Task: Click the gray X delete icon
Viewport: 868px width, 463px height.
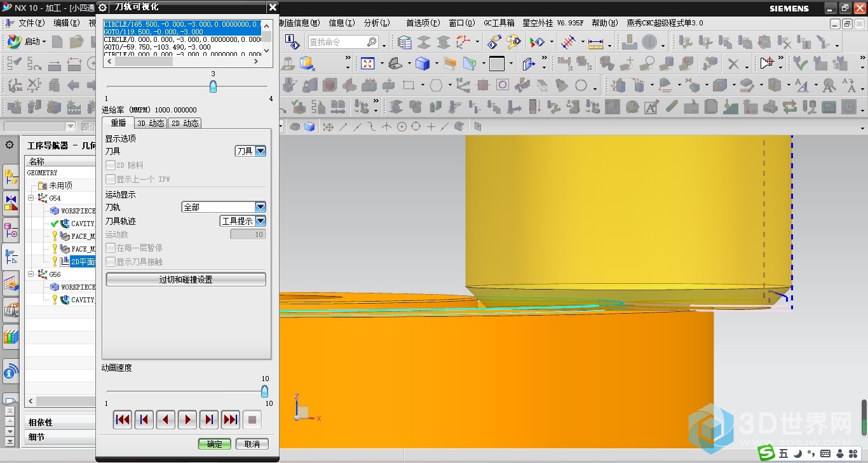Action: click(x=733, y=64)
